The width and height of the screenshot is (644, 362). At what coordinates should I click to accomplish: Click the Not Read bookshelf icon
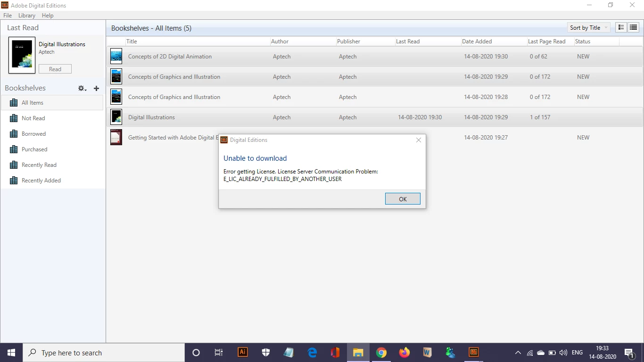14,118
